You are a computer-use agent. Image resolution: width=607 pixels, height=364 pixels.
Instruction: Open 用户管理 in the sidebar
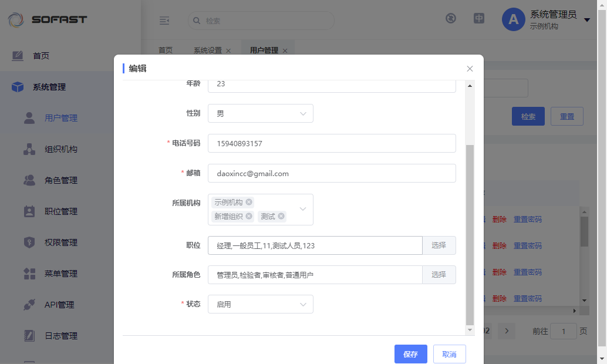[61, 118]
